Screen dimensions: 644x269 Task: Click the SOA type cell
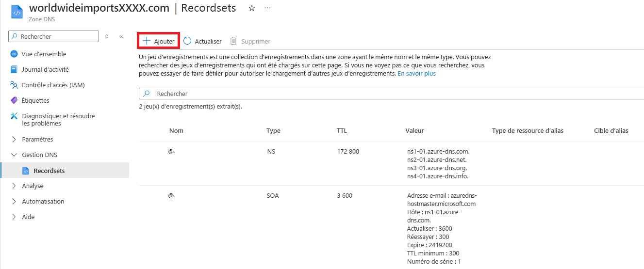tap(273, 196)
